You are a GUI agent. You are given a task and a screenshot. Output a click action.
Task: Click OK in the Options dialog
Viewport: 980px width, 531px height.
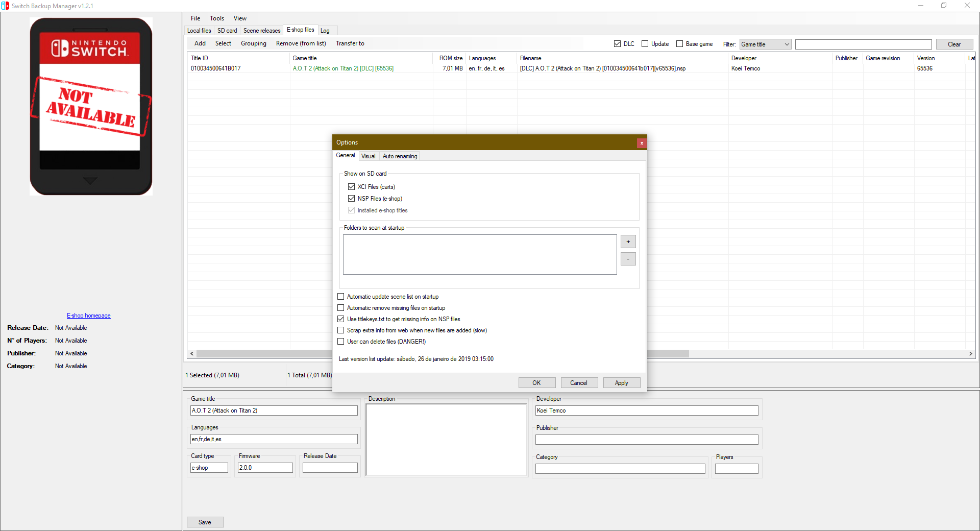[x=537, y=383]
